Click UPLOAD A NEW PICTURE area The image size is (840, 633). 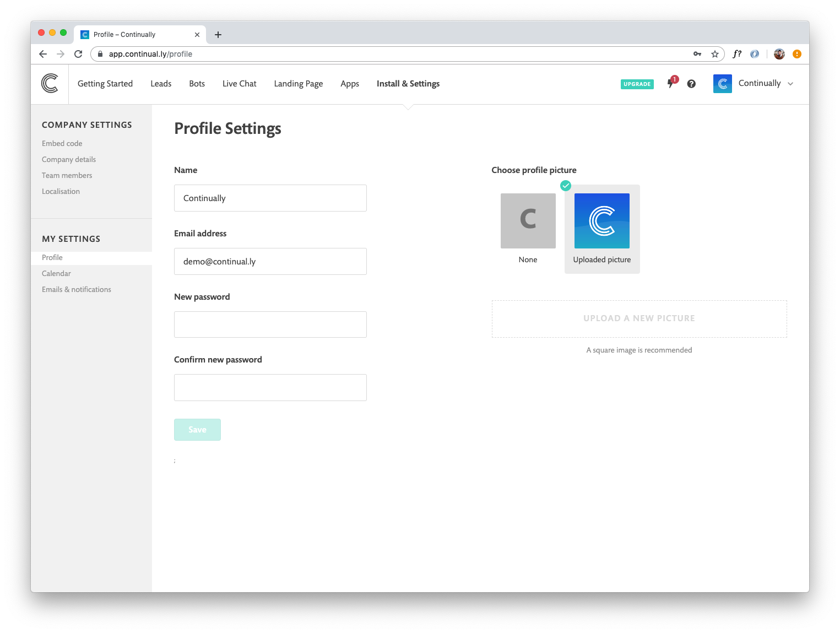[x=638, y=318]
